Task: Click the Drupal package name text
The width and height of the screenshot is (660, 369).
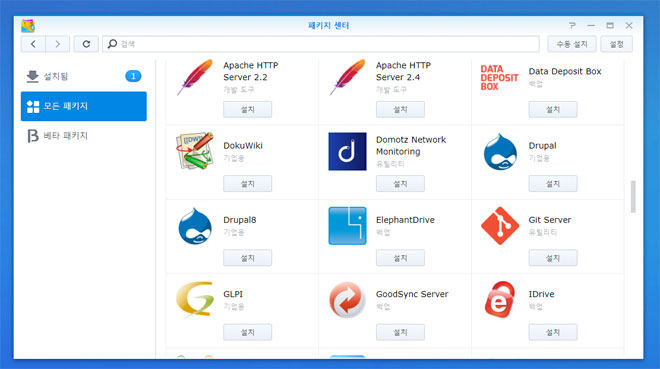Action: [542, 146]
